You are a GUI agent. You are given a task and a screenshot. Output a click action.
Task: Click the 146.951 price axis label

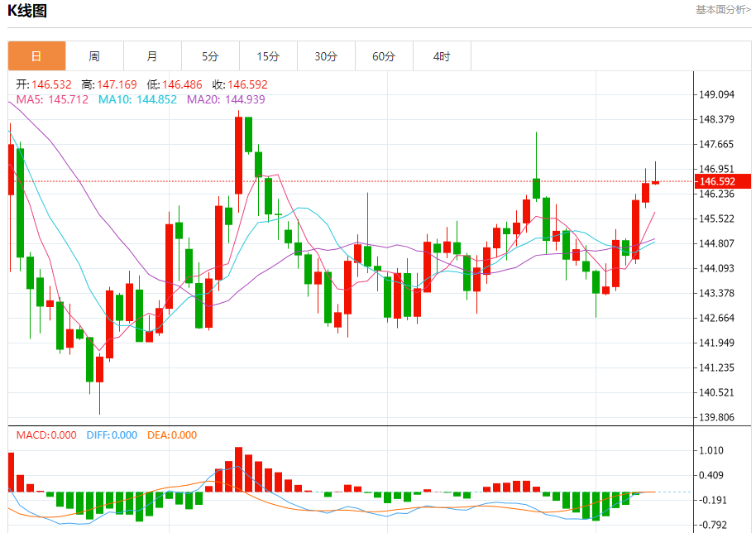click(716, 169)
